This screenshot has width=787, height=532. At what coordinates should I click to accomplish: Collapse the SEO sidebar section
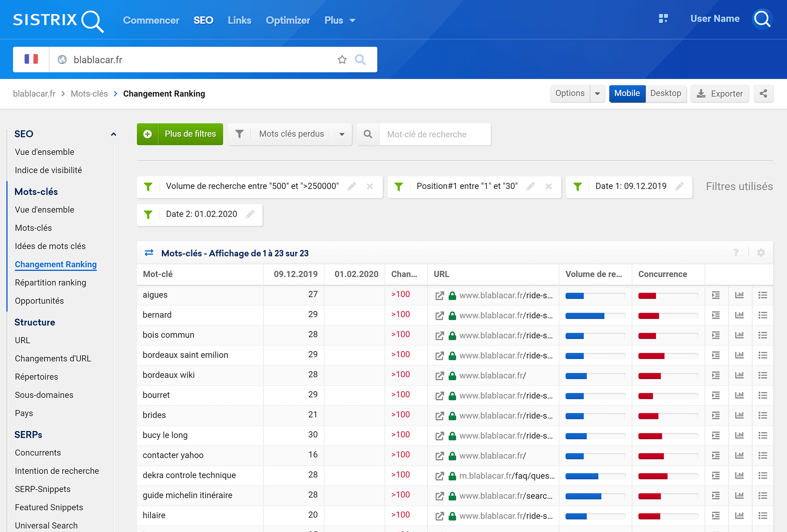pos(113,134)
